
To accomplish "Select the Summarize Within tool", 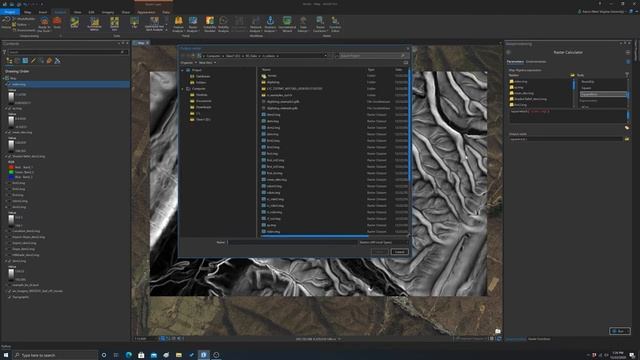I will [x=94, y=24].
